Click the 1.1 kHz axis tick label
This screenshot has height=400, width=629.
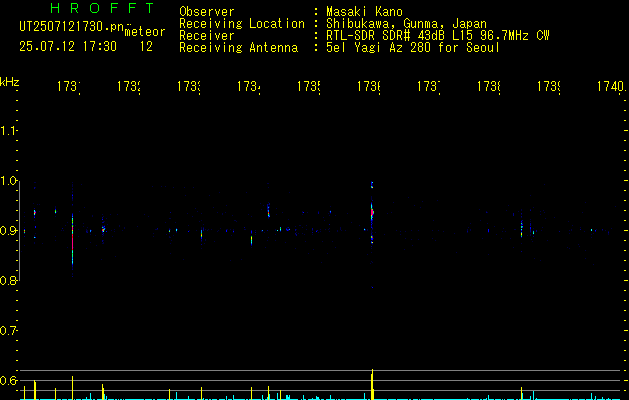(9, 130)
